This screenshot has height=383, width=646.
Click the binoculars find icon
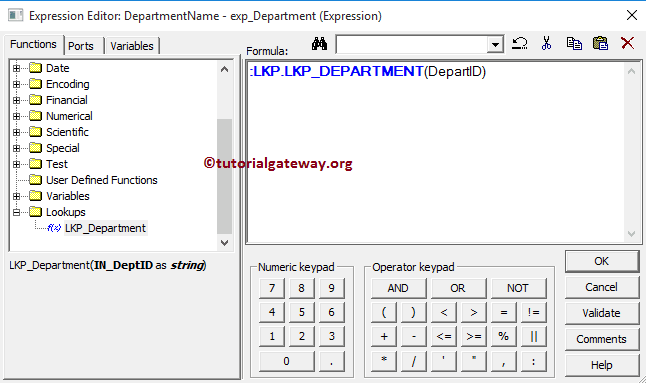point(319,43)
